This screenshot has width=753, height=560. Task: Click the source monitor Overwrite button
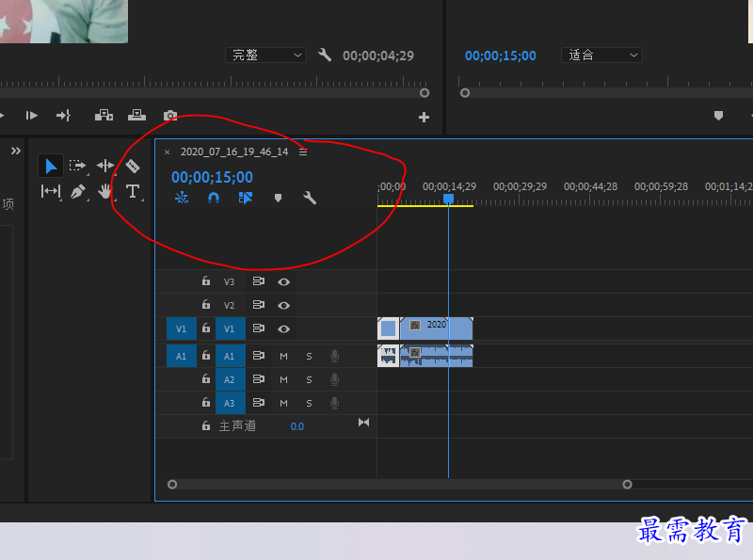136,115
